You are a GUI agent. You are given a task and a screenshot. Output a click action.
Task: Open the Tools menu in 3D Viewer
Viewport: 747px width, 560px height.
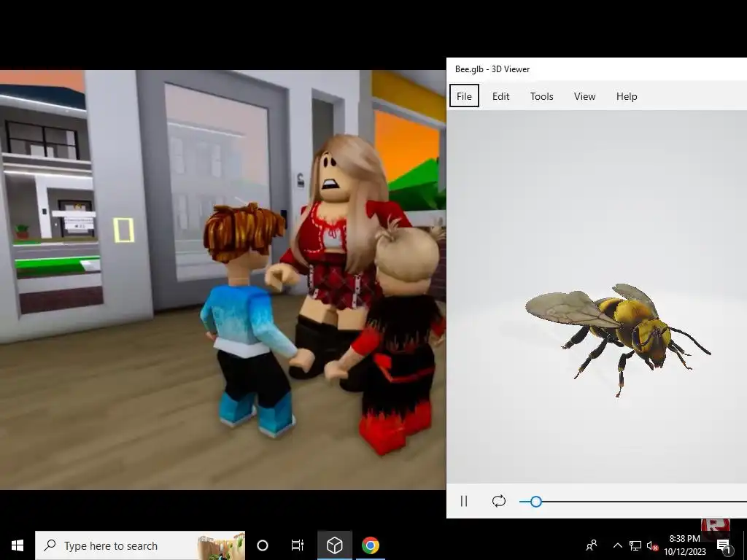tap(542, 96)
